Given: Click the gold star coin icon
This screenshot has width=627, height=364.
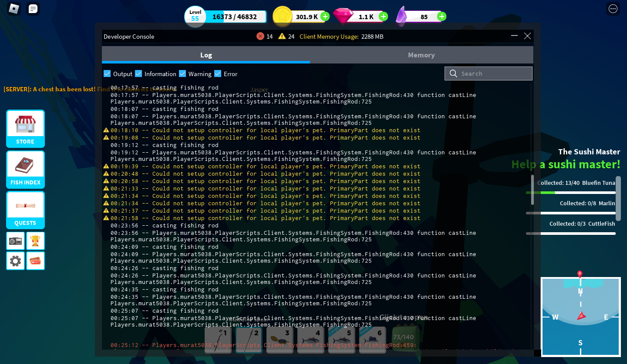Looking at the screenshot, I should pos(282,17).
